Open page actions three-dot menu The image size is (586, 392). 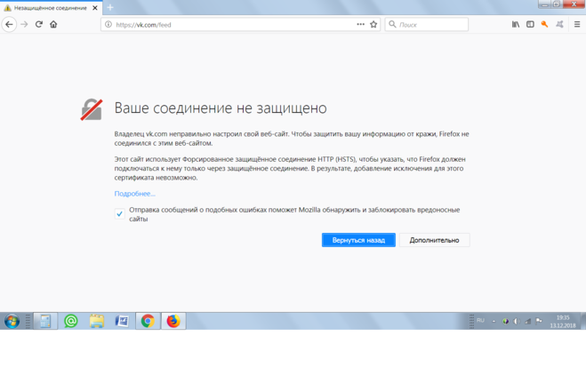pos(360,25)
